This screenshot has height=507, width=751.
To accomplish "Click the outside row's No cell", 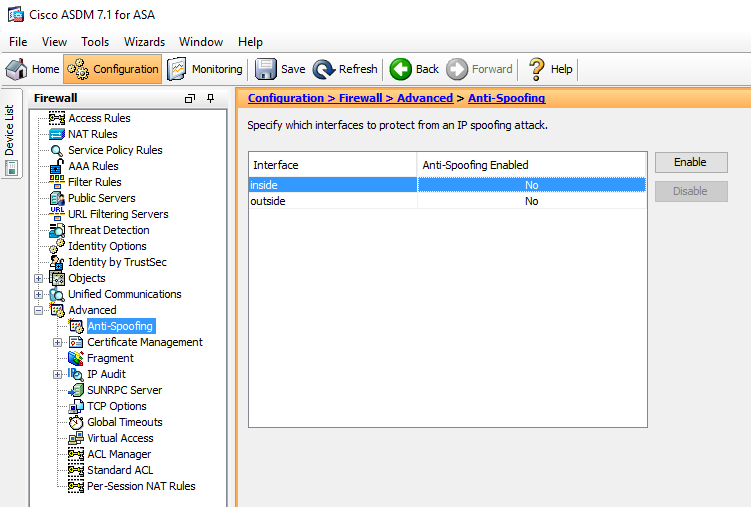I will 532,201.
